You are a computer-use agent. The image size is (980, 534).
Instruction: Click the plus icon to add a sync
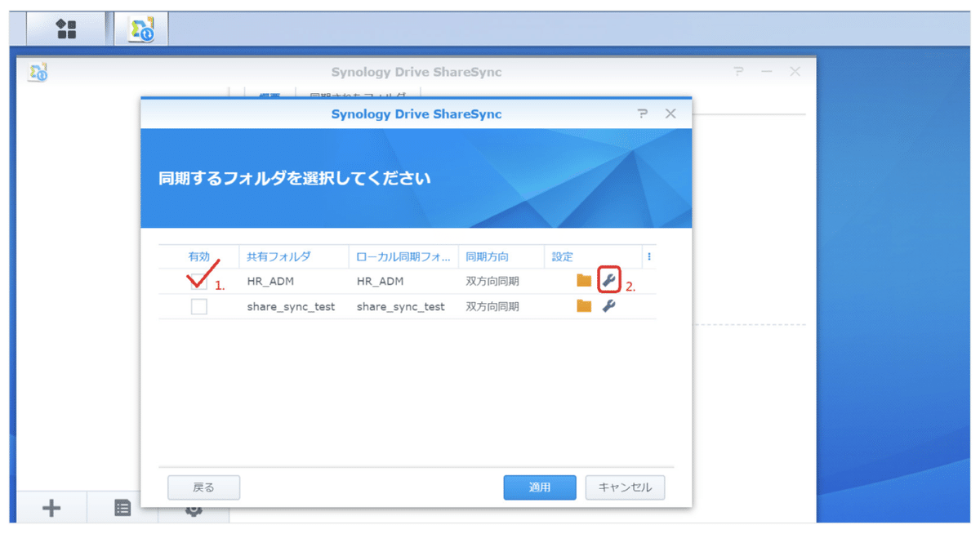(x=50, y=507)
